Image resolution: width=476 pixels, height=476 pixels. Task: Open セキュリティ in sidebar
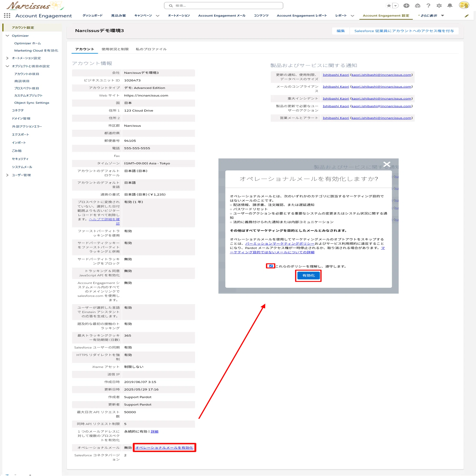pyautogui.click(x=20, y=159)
